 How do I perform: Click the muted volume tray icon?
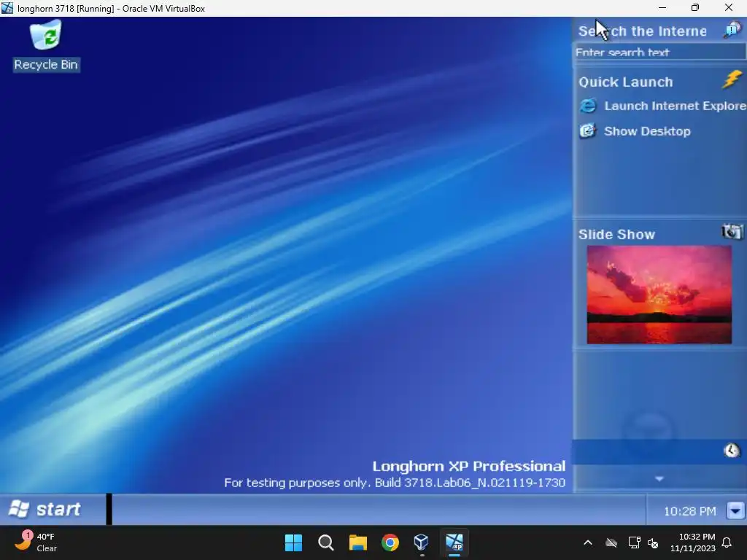pos(653,542)
